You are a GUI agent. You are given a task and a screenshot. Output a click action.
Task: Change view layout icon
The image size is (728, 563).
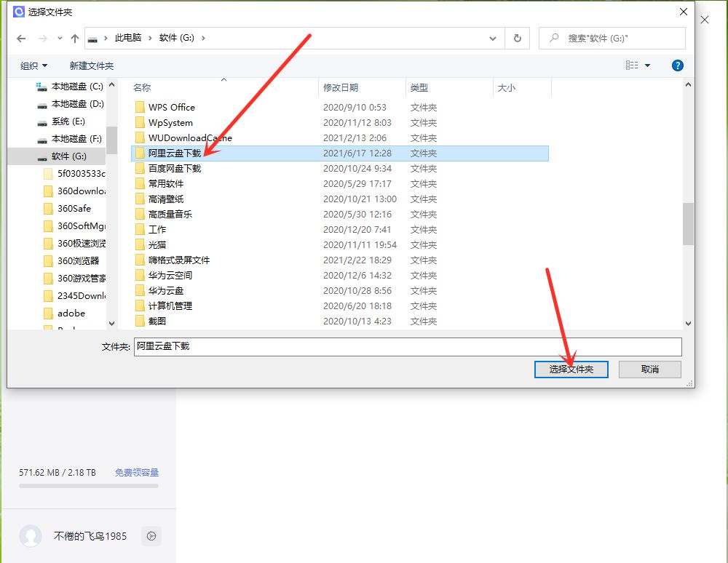point(632,65)
